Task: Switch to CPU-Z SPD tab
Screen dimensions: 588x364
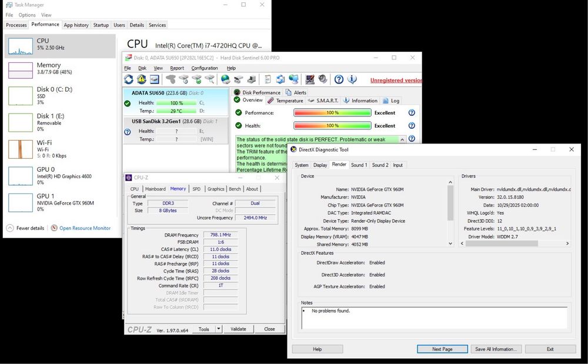Action: pyautogui.click(x=196, y=189)
